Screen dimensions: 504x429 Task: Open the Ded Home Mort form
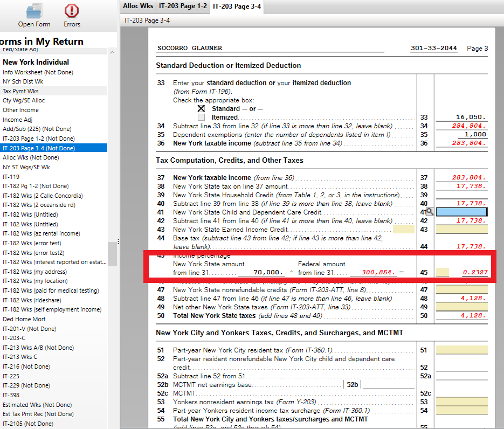tap(24, 319)
